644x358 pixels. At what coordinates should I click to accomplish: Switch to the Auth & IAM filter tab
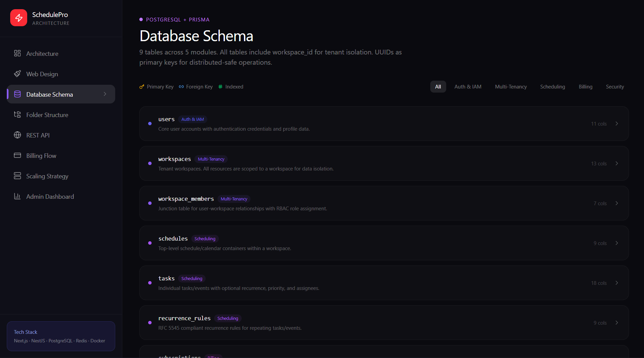pos(468,86)
